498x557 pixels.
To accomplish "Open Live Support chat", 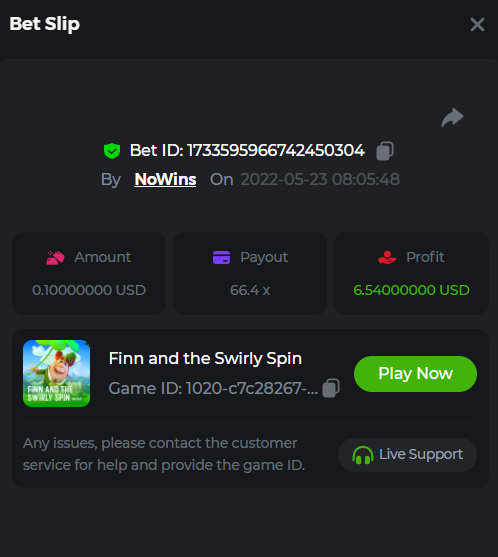I will [x=407, y=455].
